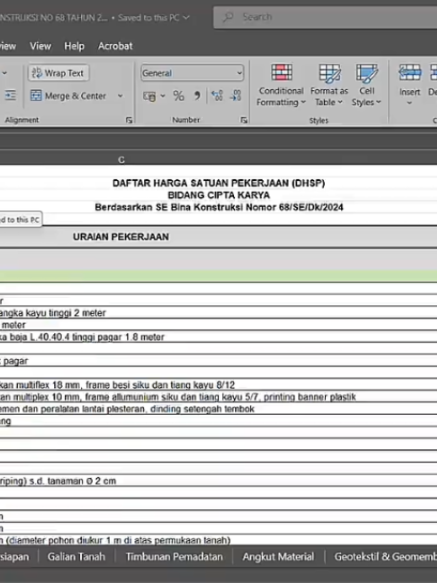The width and height of the screenshot is (437, 583).
Task: Select the cell with text 'pagar'
Action: coord(218,361)
